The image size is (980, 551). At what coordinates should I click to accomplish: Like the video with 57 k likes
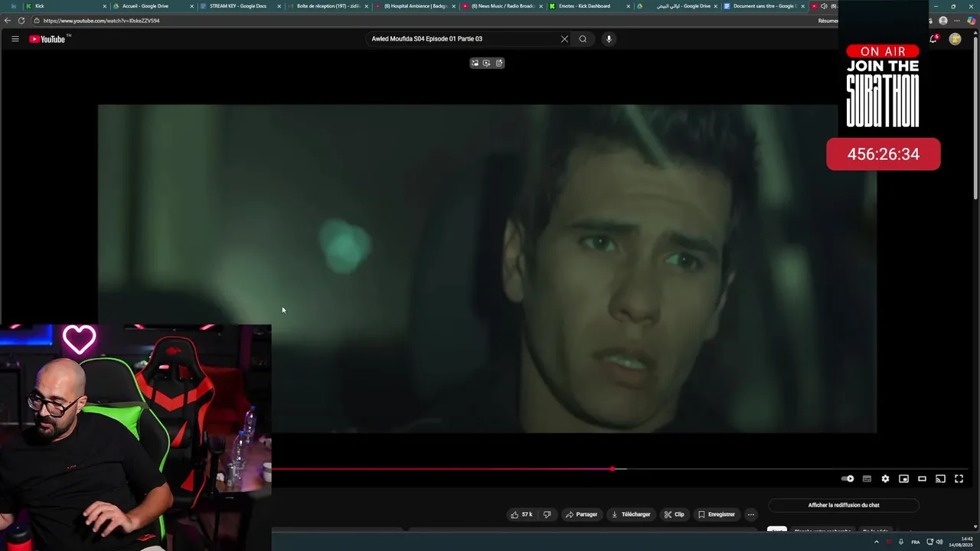pyautogui.click(x=521, y=514)
